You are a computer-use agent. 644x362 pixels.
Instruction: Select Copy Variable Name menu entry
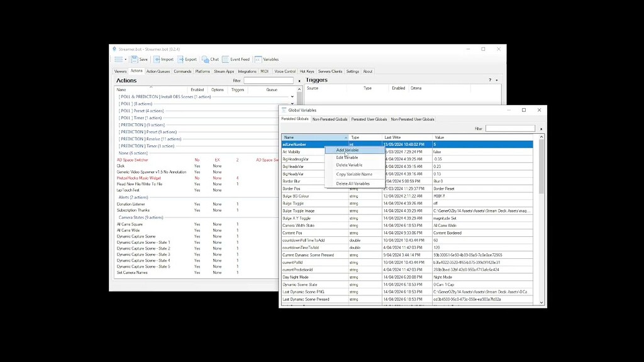pos(355,175)
